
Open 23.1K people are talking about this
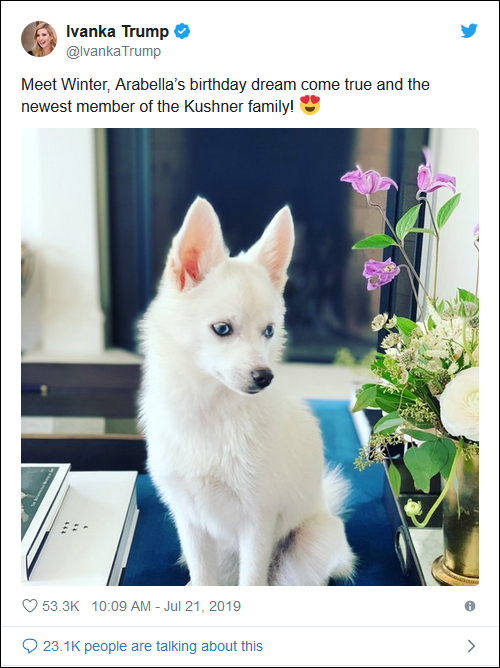click(x=153, y=646)
